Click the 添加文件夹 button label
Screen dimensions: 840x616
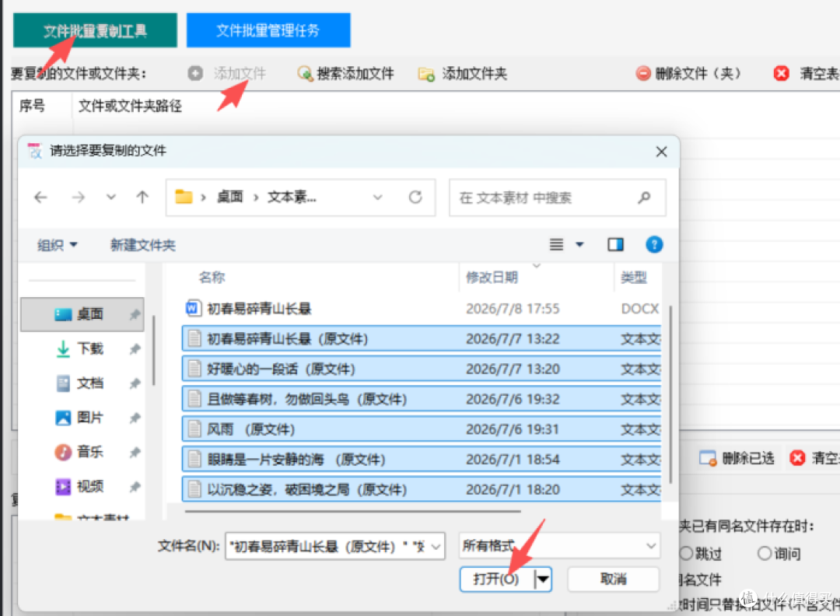474,73
